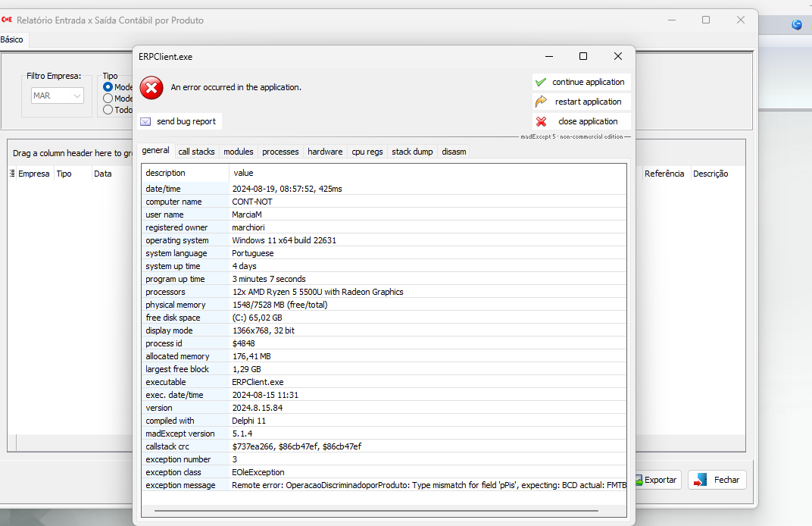812x526 pixels.
Task: Click the envelope icon for send bug report
Action: (145, 121)
